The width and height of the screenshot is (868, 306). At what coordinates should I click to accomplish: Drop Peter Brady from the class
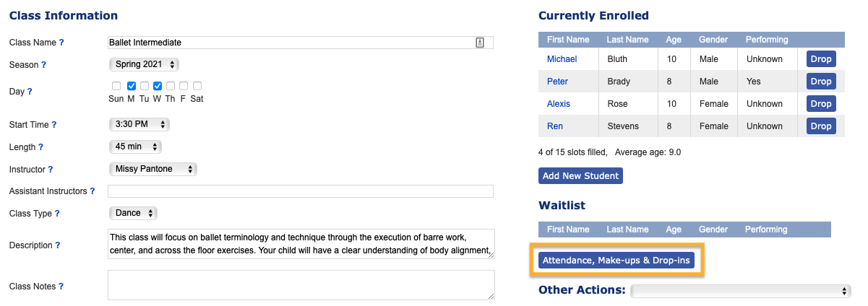coord(821,82)
